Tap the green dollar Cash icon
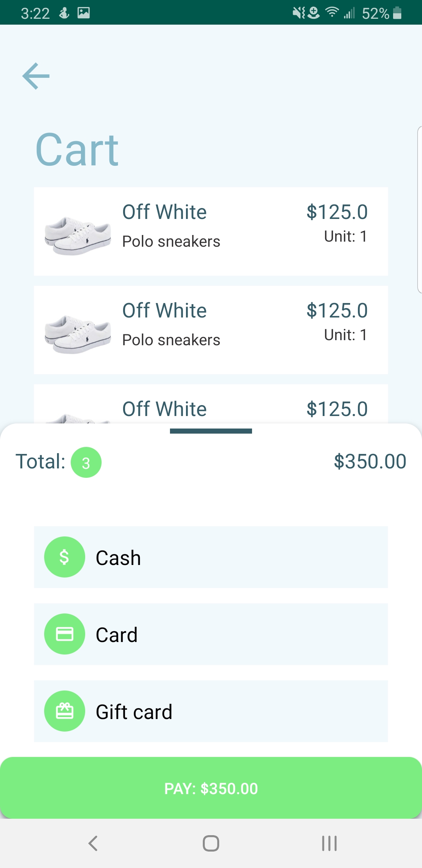This screenshot has width=422, height=868. [64, 557]
